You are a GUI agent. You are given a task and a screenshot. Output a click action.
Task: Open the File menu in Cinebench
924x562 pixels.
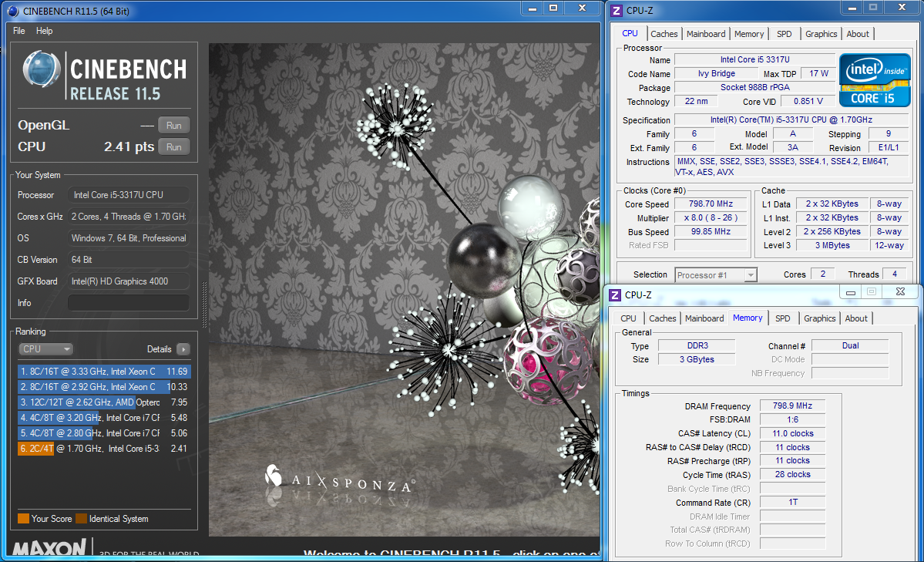18,31
